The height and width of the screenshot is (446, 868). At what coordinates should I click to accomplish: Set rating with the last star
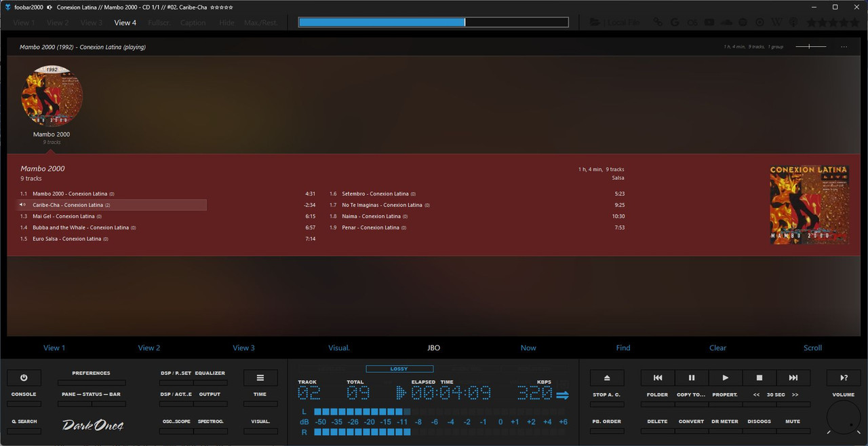(854, 22)
